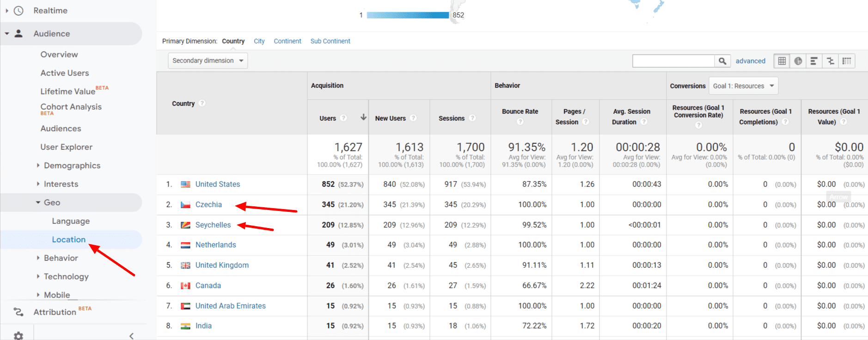Open Active Users report
Viewport: 868px width, 340px height.
click(65, 73)
